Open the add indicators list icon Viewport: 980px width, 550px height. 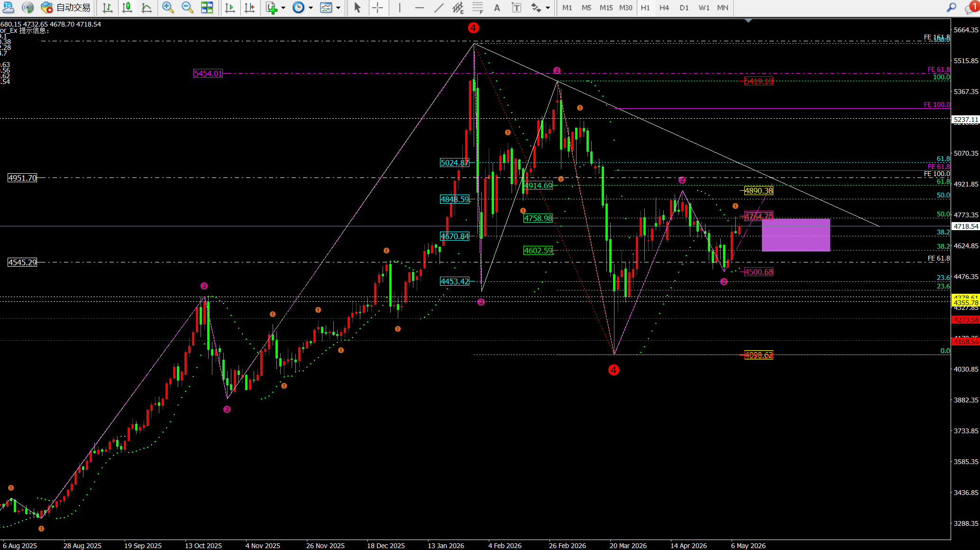click(272, 8)
